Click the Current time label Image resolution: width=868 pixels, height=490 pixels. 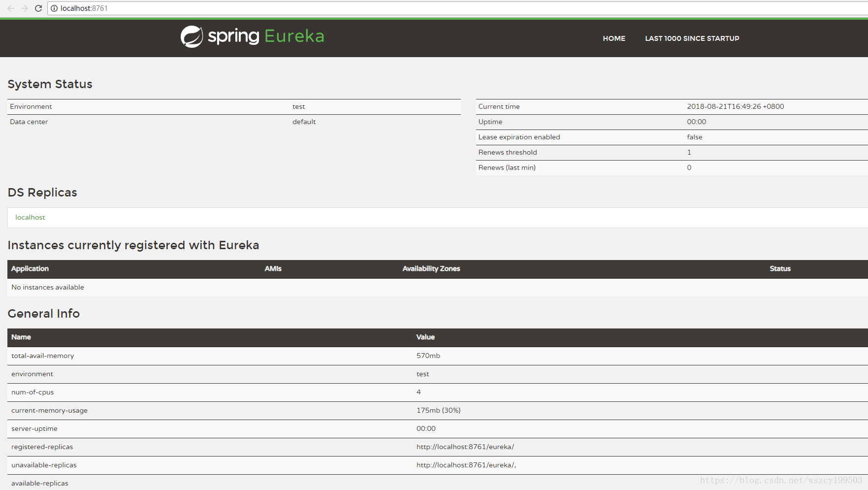499,106
